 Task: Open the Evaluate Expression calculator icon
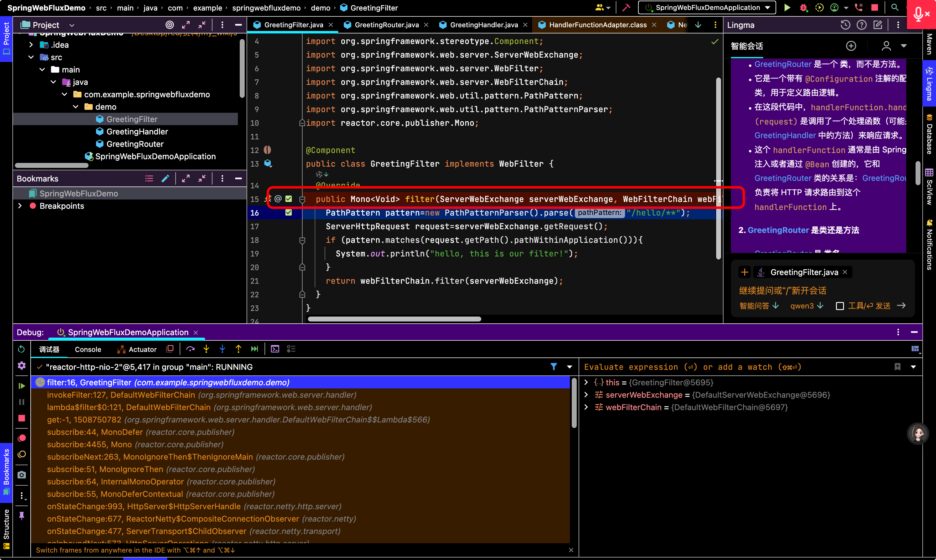coord(275,349)
